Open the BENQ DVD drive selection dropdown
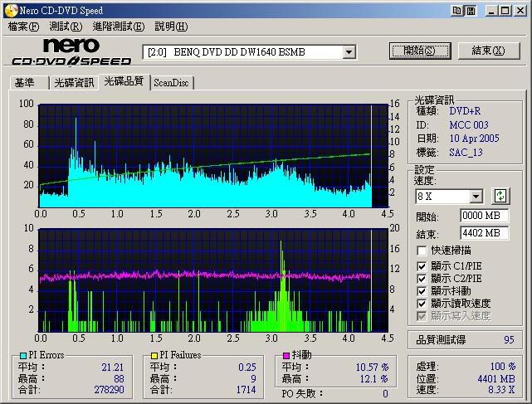This screenshot has width=532, height=404. click(349, 52)
